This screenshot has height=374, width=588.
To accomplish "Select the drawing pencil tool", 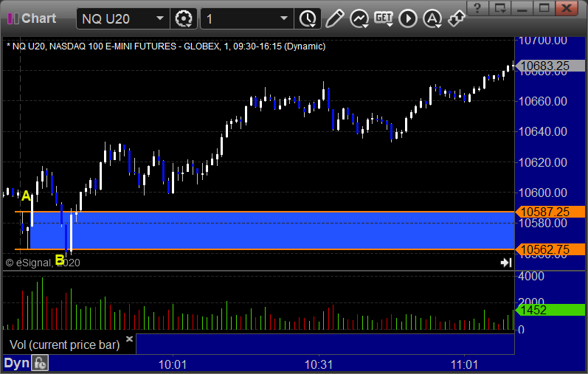I will point(334,18).
